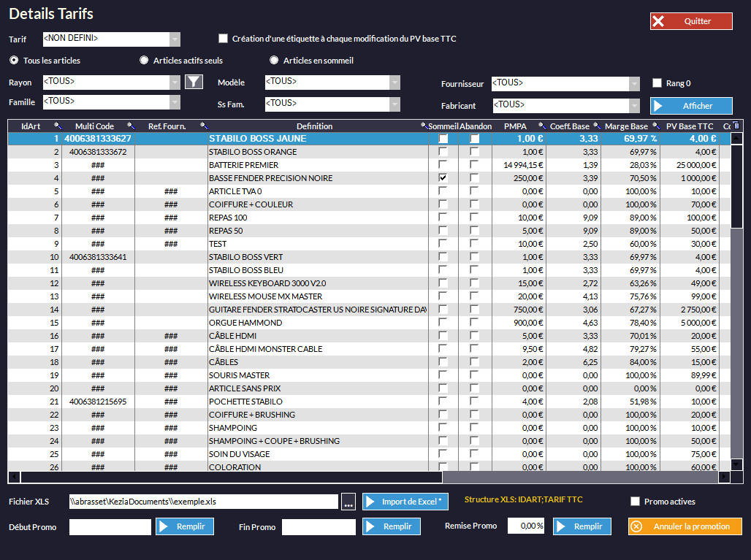
Task: Click the search icon in Multi Code header
Action: coord(131,126)
